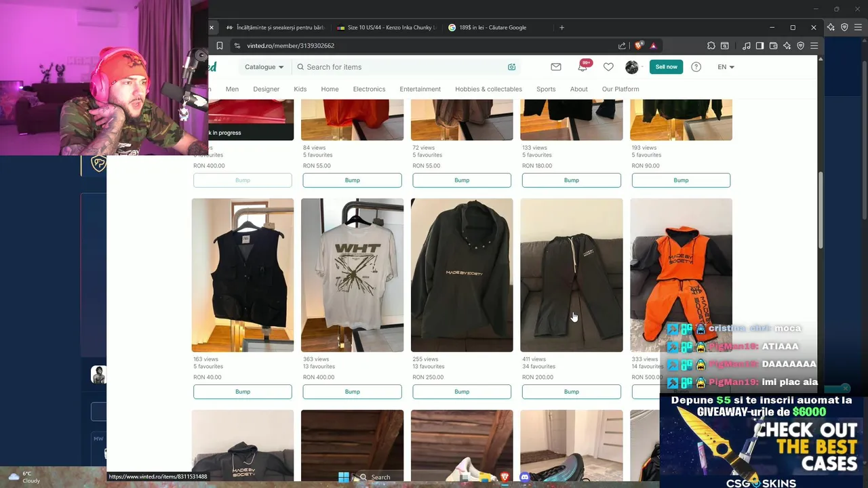
Task: Open the Brave VPN shield icon
Action: [800, 45]
